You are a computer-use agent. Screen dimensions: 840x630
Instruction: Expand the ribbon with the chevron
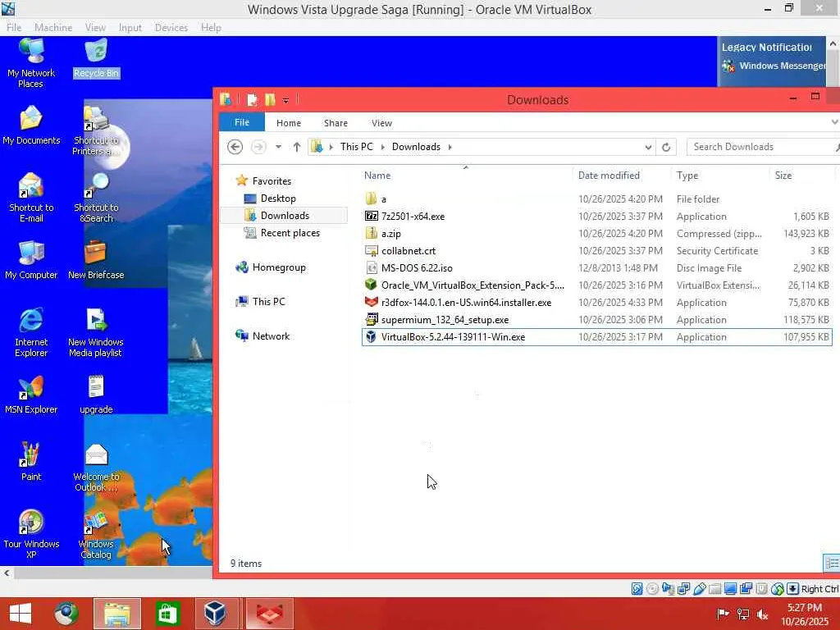tap(834, 123)
